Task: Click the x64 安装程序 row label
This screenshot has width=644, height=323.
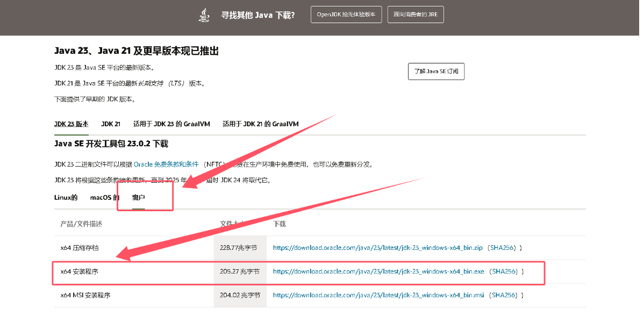Action: click(x=80, y=272)
